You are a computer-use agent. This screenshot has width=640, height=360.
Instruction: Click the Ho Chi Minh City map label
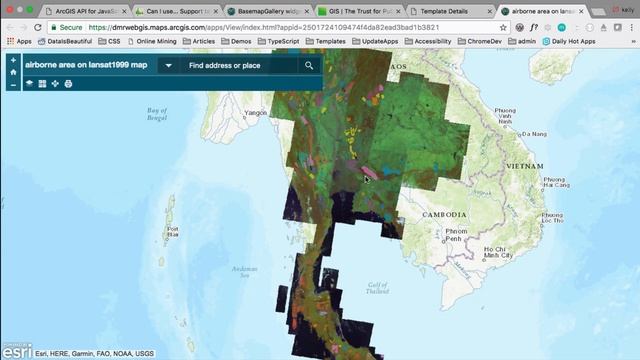coord(498,252)
